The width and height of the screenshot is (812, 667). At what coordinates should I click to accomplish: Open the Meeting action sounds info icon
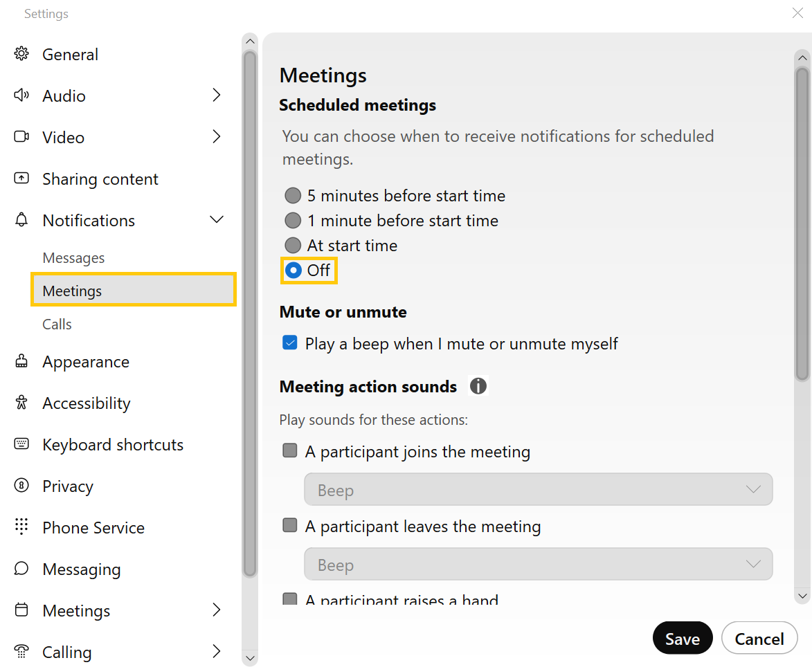tap(478, 386)
